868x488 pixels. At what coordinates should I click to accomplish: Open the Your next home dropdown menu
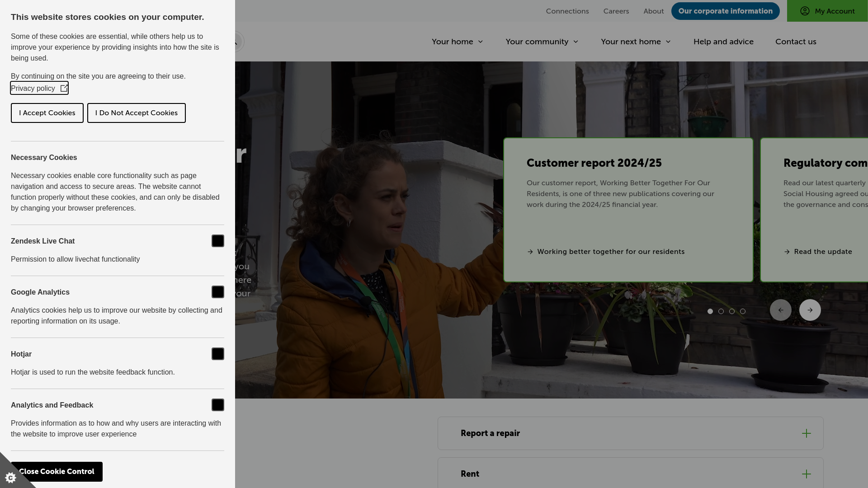[636, 42]
